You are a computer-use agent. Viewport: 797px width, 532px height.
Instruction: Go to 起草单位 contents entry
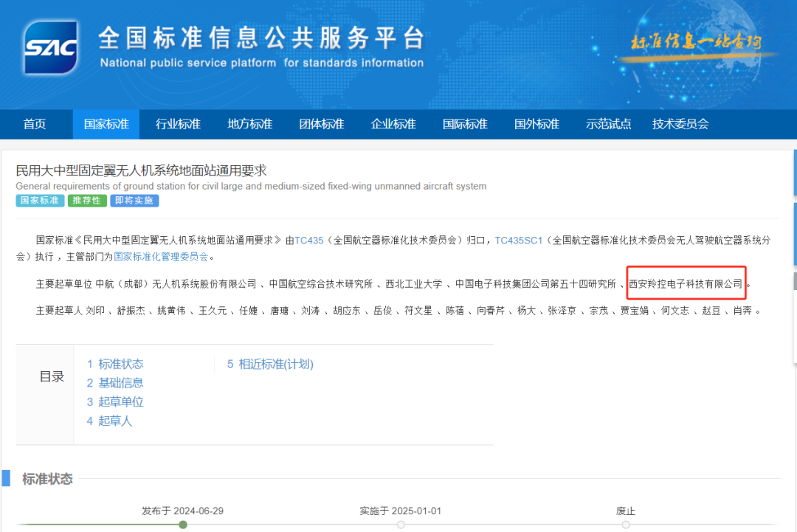coord(115,402)
